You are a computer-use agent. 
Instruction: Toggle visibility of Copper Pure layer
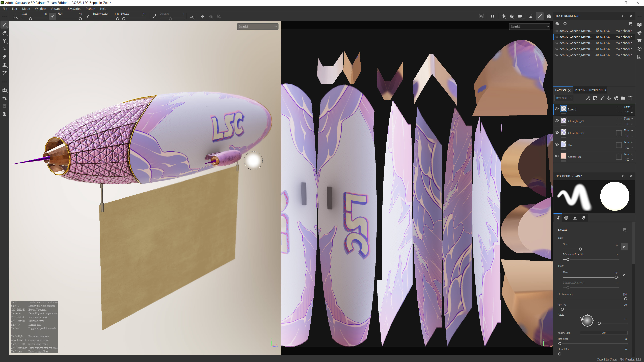click(557, 156)
